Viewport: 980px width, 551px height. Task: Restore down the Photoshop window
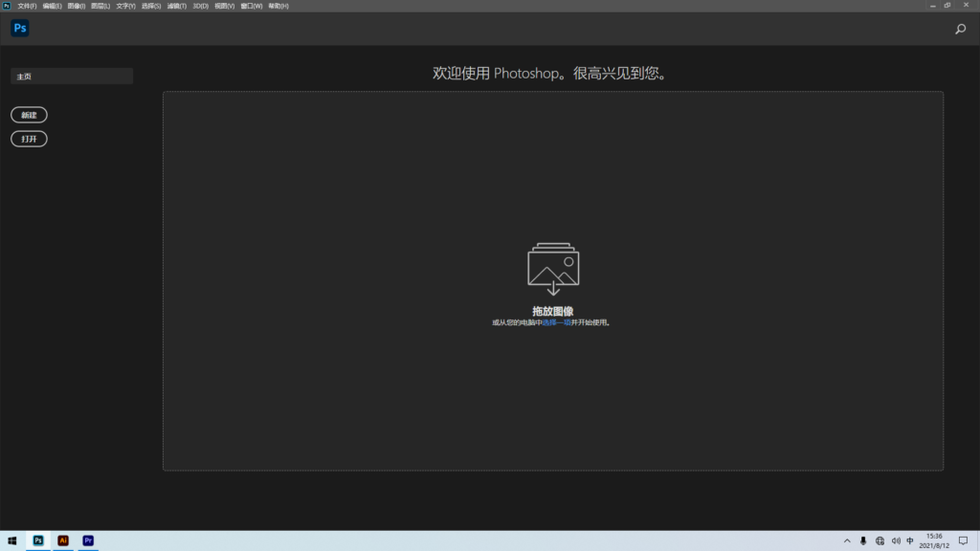click(947, 6)
